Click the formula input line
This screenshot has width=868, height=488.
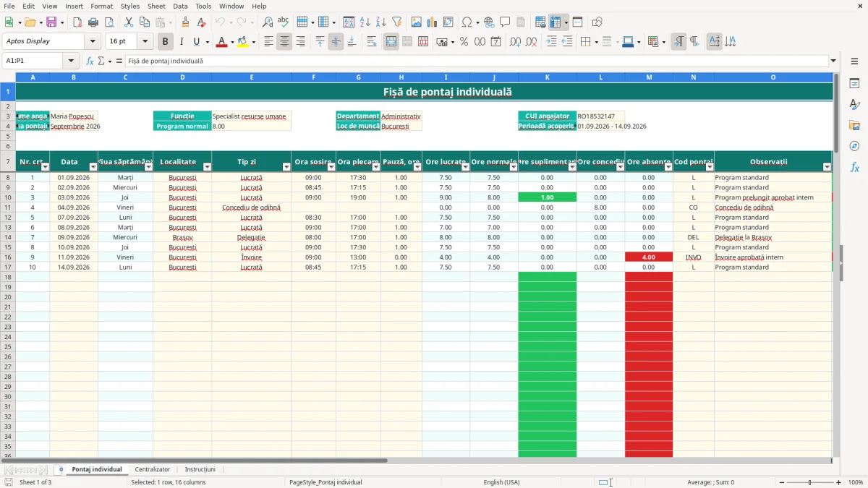476,61
